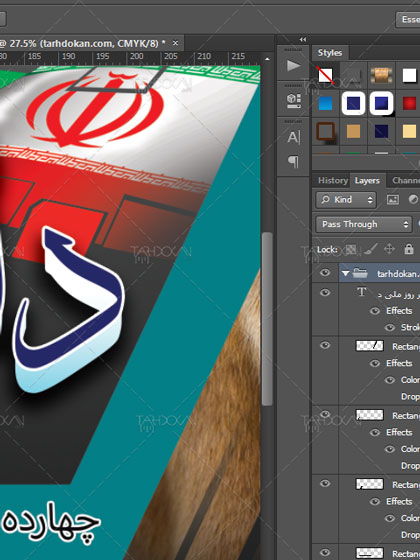Apply the red bevel style swatch
The image size is (420, 560).
pos(409,104)
